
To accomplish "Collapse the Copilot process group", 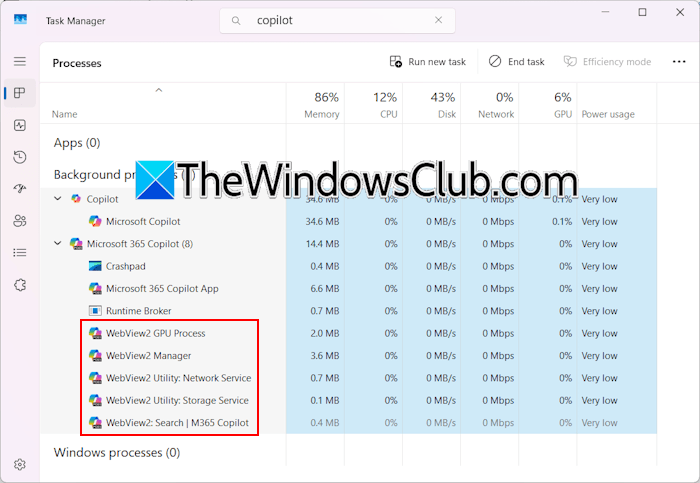I will click(58, 199).
